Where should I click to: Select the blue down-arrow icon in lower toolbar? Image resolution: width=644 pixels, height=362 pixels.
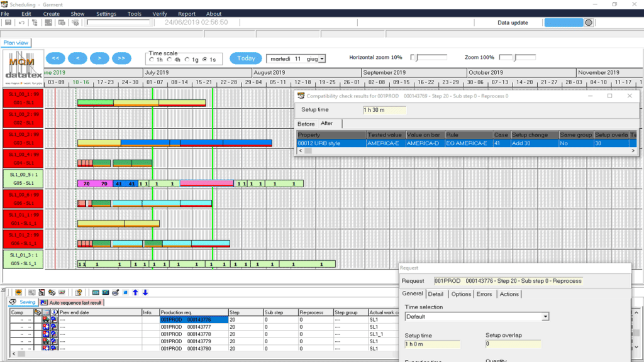tap(145, 292)
